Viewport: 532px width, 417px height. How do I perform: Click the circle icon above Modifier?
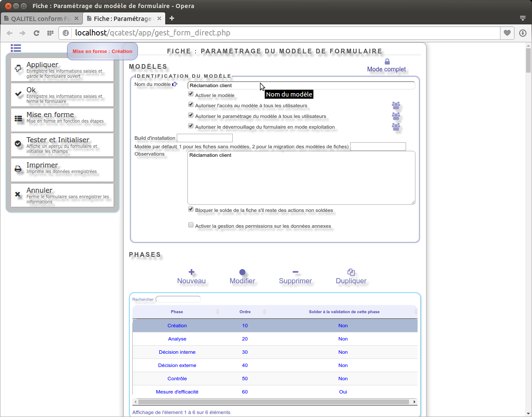(243, 272)
